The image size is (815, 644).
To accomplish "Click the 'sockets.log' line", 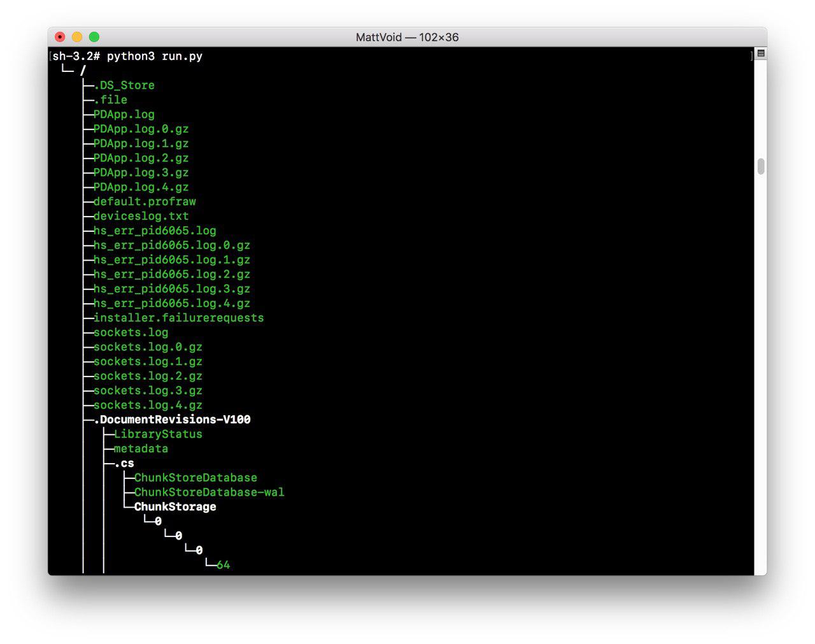I will point(131,333).
